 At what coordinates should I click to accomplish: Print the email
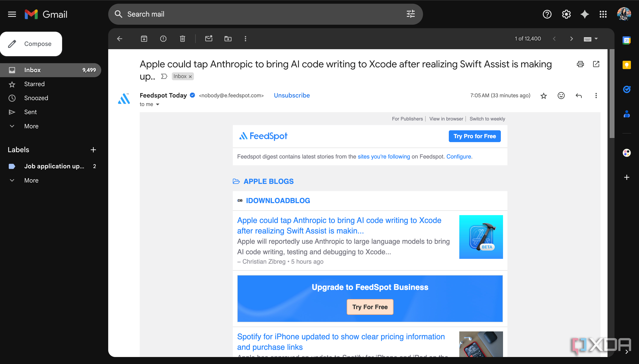click(580, 64)
